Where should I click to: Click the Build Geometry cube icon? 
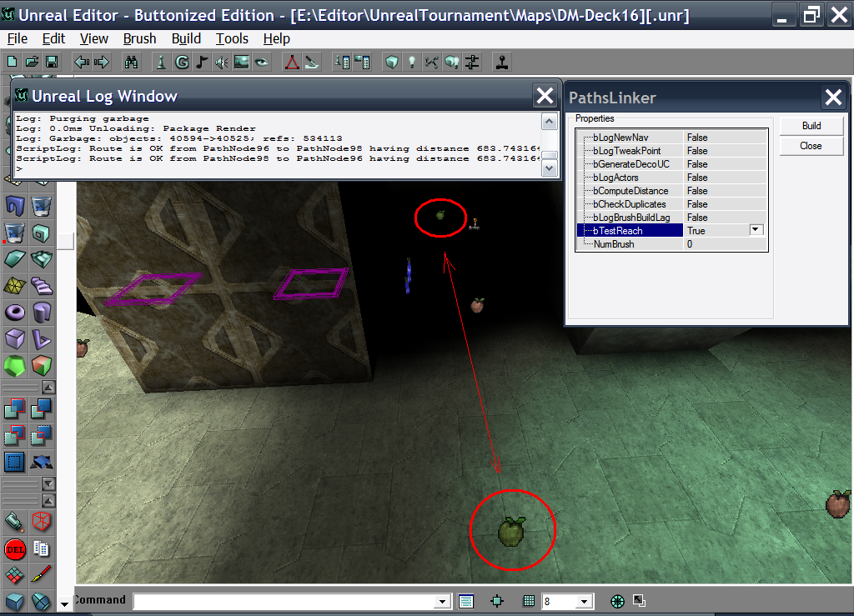click(x=392, y=62)
